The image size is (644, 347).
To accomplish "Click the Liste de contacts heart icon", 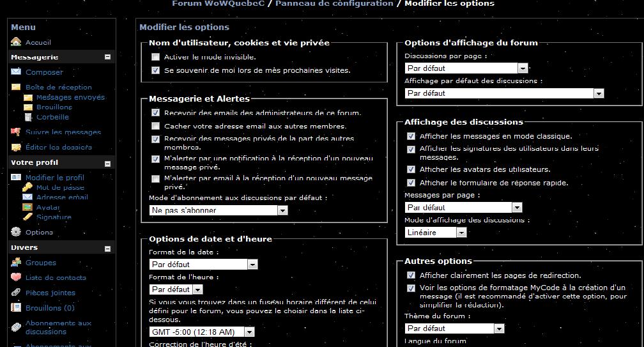I will 16,277.
